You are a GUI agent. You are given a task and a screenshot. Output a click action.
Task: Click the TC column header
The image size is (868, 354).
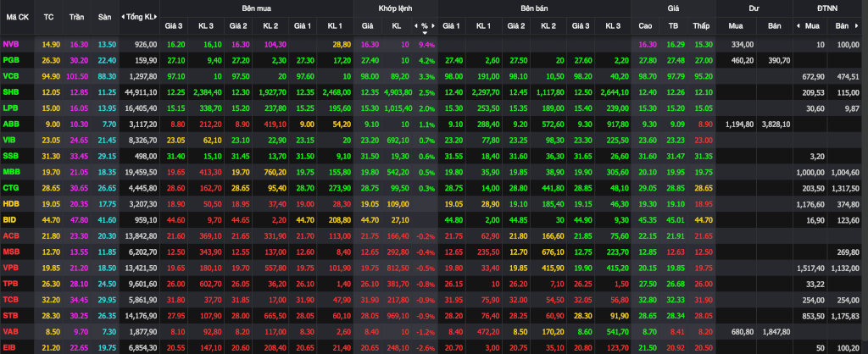pos(48,17)
